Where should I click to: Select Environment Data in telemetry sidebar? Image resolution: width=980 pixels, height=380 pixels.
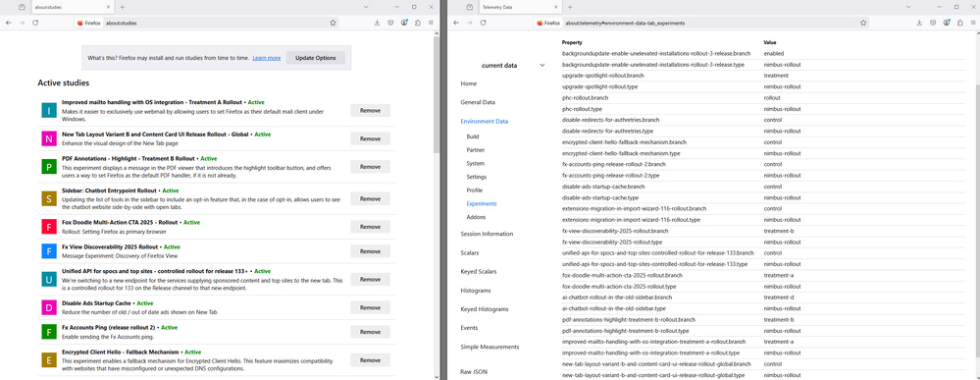point(485,122)
